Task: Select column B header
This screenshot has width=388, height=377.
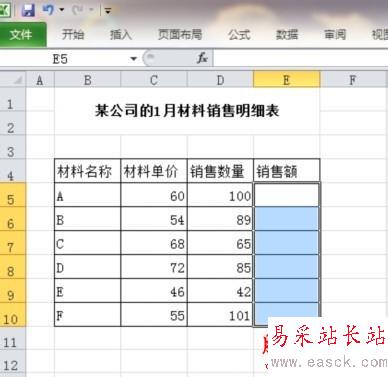Action: tap(88, 80)
